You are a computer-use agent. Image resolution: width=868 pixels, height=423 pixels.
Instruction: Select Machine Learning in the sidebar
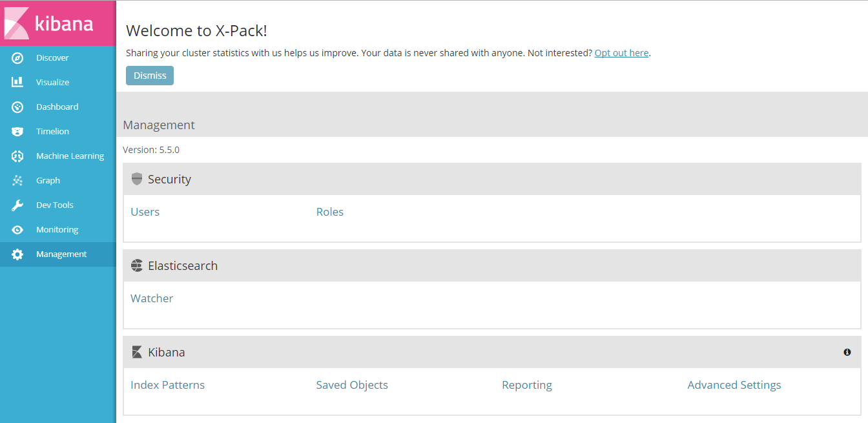point(58,156)
